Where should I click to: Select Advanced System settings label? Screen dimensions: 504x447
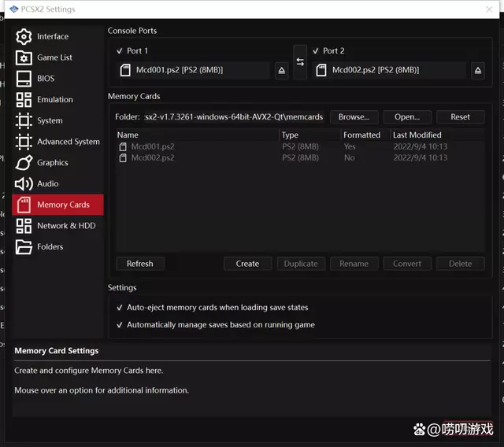69,142
